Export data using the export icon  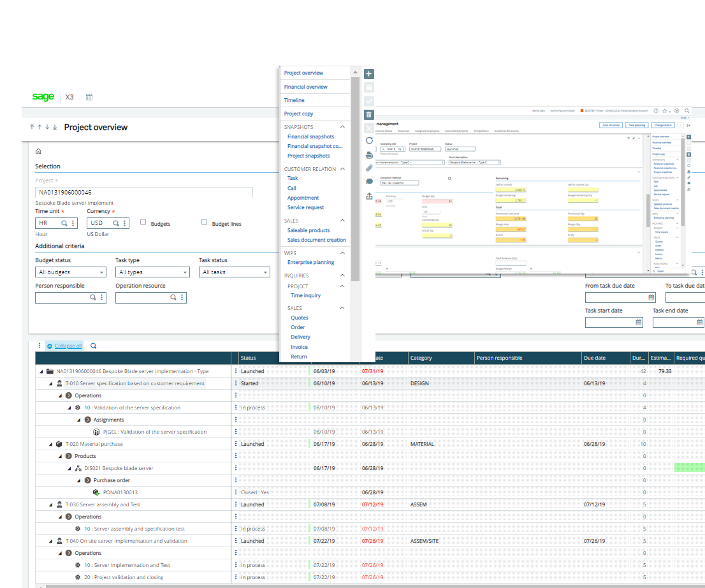tap(368, 196)
